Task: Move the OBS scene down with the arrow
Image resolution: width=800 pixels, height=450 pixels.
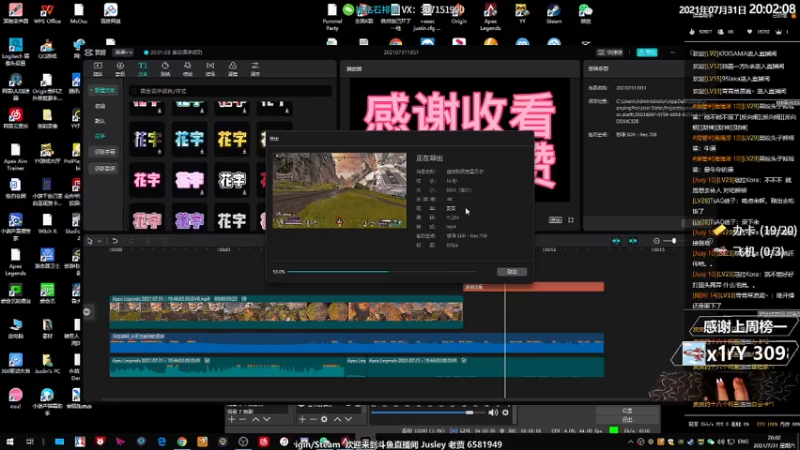Action: click(266, 419)
